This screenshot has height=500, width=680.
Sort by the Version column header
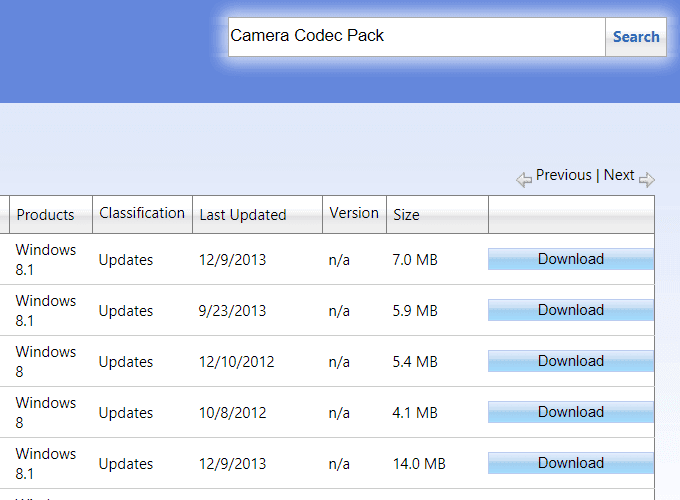tap(354, 213)
